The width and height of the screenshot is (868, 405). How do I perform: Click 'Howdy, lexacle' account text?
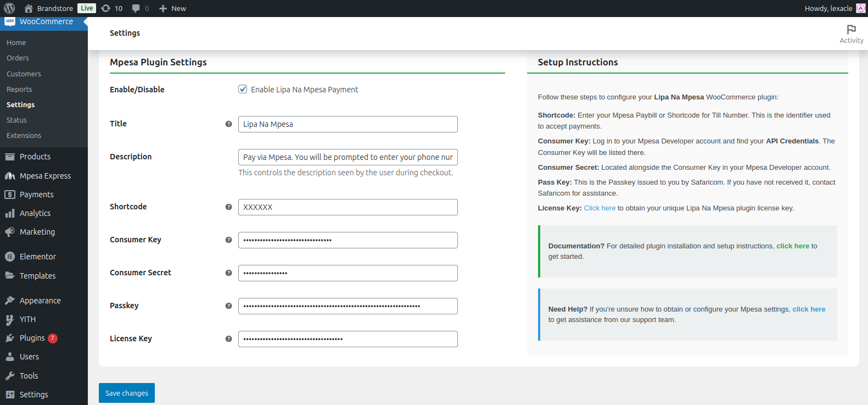[828, 8]
